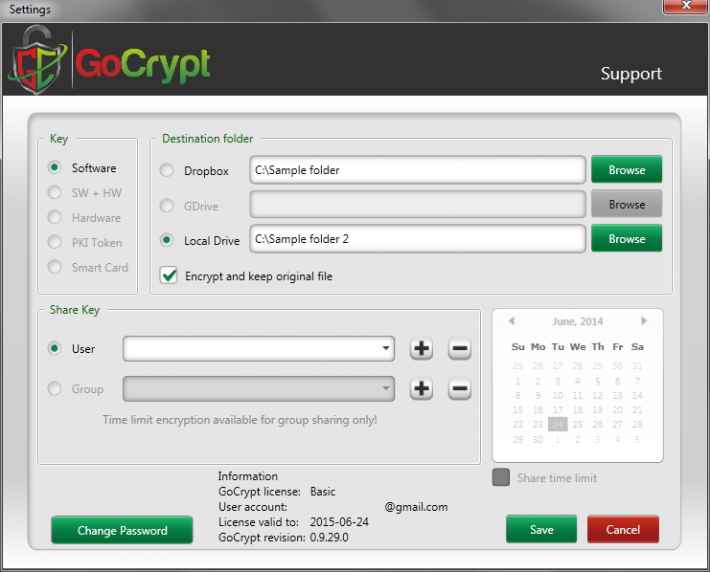
Task: Edit the Dropbox path field
Action: pyautogui.click(x=417, y=170)
